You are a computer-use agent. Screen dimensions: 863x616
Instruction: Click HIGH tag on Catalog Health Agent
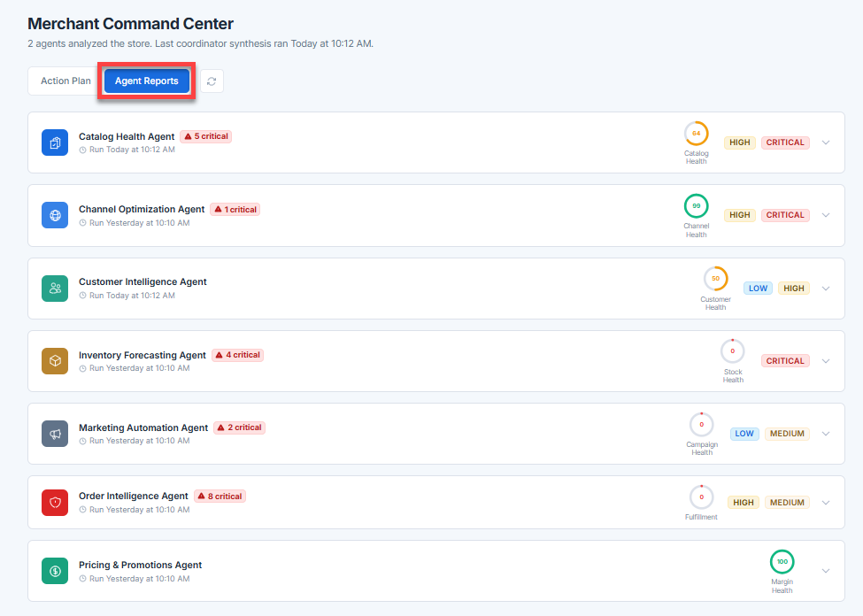(740, 142)
